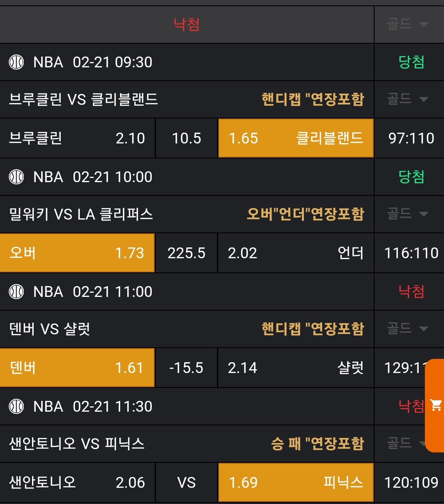Click the 낙첨 header label at top

pyautogui.click(x=187, y=25)
